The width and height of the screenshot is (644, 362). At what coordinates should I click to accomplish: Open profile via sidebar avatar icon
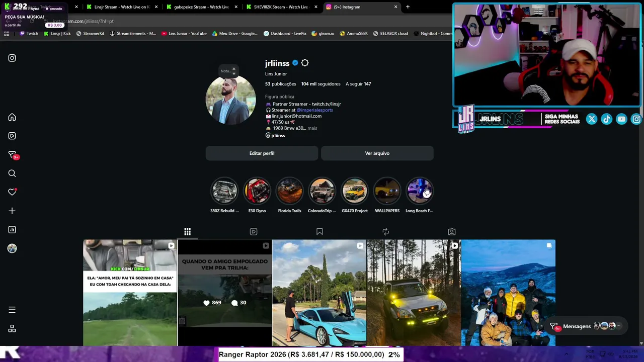click(x=12, y=248)
